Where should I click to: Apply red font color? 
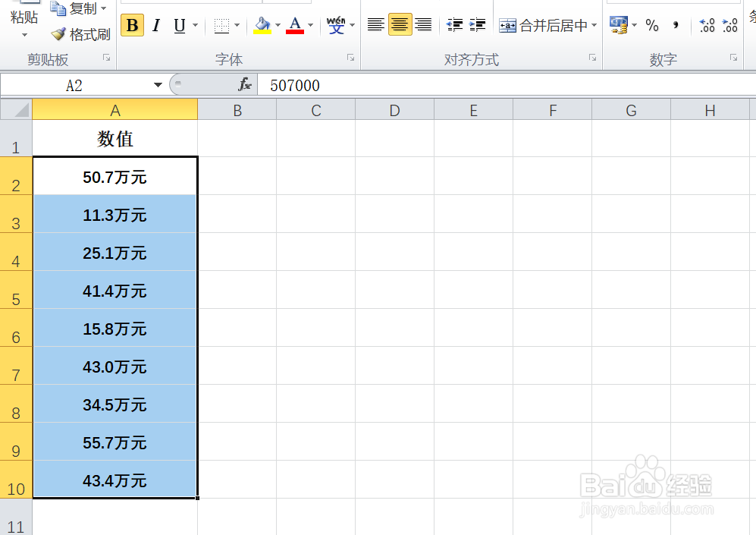coord(295,25)
